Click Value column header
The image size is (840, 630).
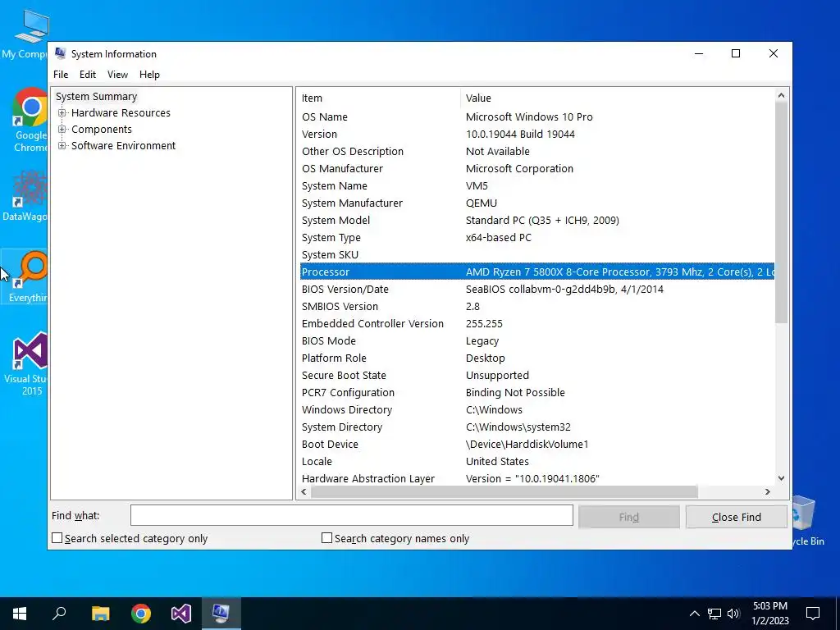click(x=617, y=98)
